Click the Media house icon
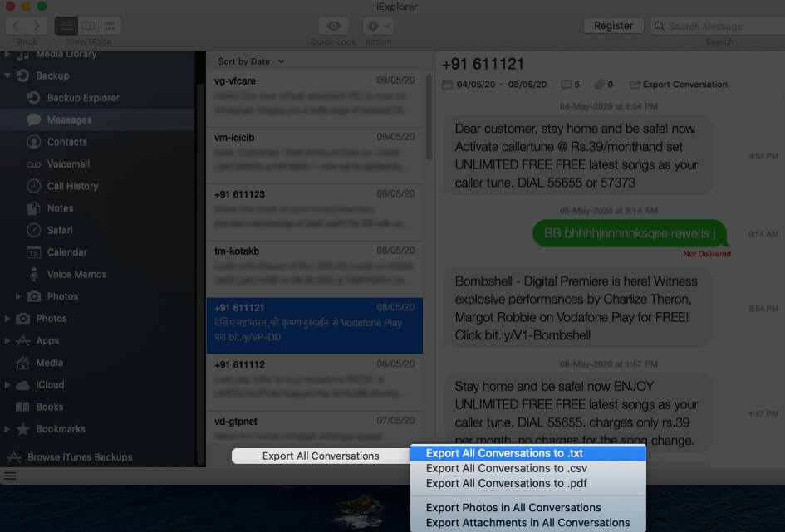Screen dimensions: 785x532 click(22, 363)
